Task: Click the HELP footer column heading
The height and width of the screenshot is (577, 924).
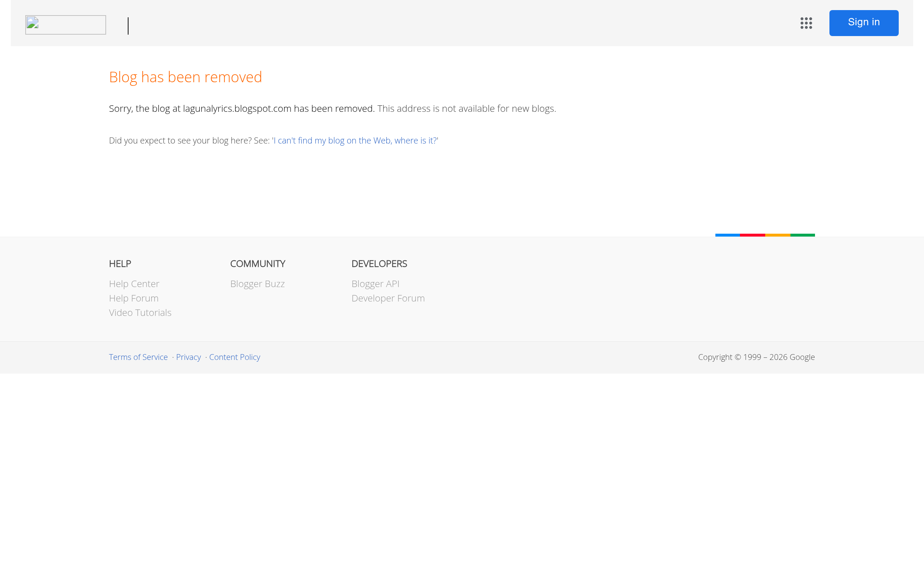Action: tap(120, 264)
